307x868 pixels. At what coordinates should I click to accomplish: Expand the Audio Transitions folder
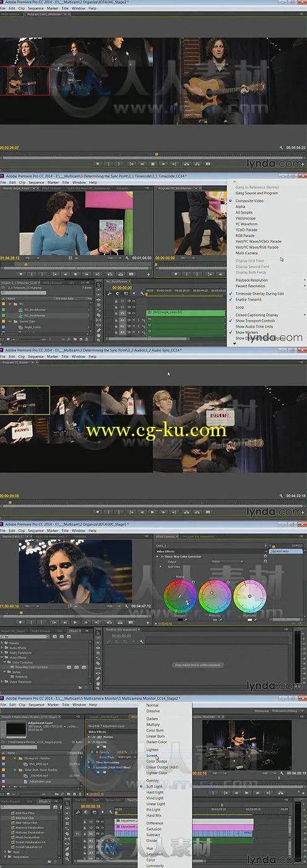pyautogui.click(x=2, y=652)
